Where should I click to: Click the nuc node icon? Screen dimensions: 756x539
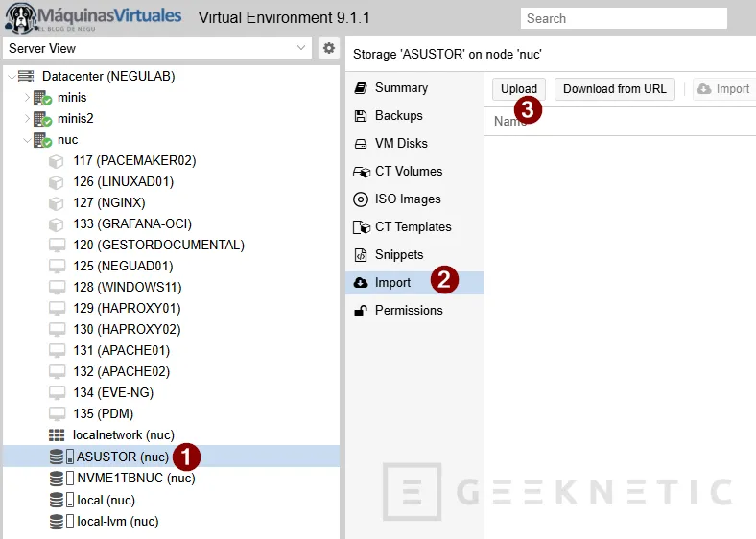42,140
